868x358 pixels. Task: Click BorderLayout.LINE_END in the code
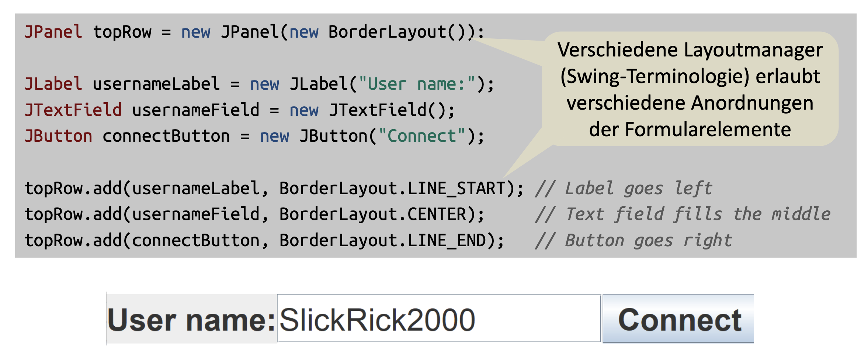382,241
